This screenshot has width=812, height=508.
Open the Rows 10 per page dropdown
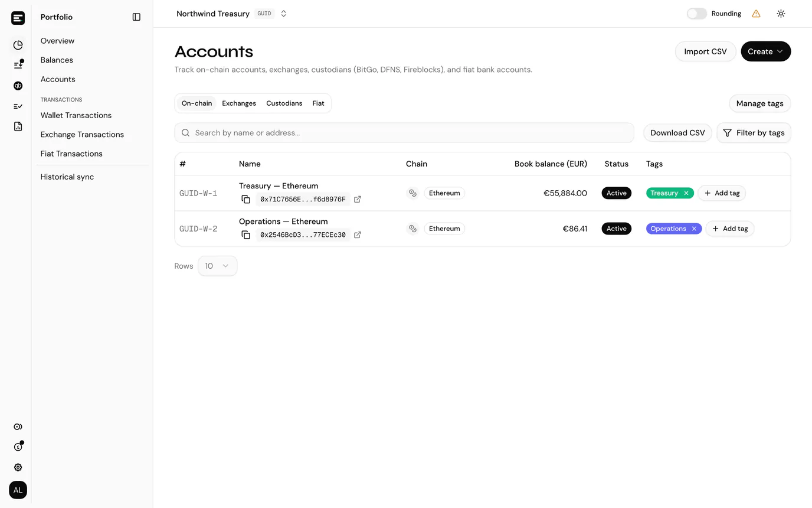(218, 266)
